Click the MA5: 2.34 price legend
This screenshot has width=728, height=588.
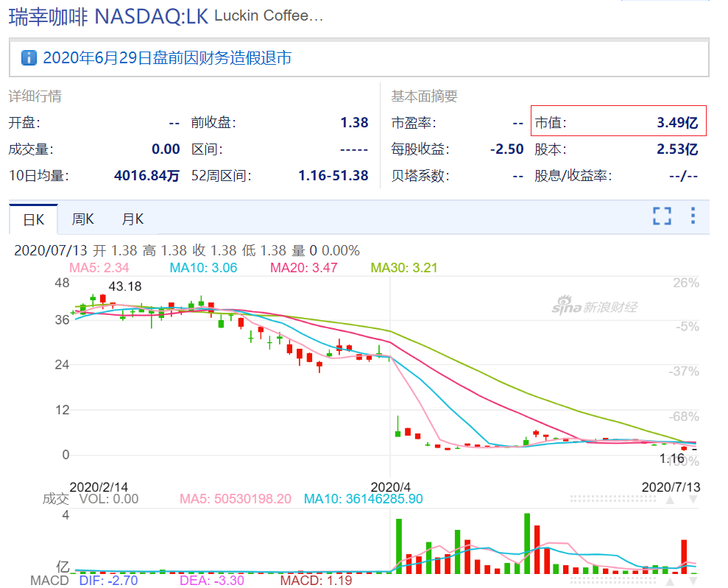(99, 268)
